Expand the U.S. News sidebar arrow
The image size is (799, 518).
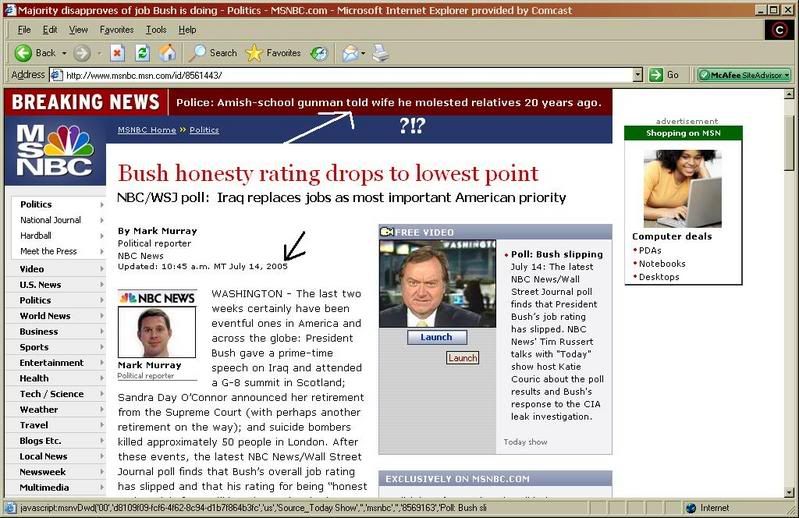click(101, 285)
